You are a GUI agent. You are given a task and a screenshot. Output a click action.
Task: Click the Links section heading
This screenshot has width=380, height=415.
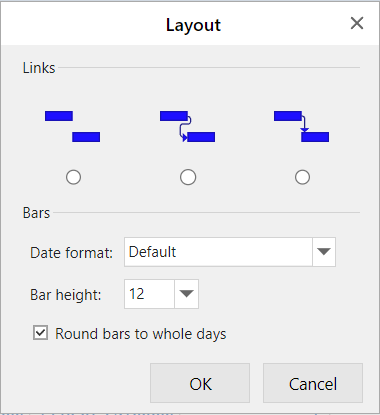pyautogui.click(x=39, y=68)
